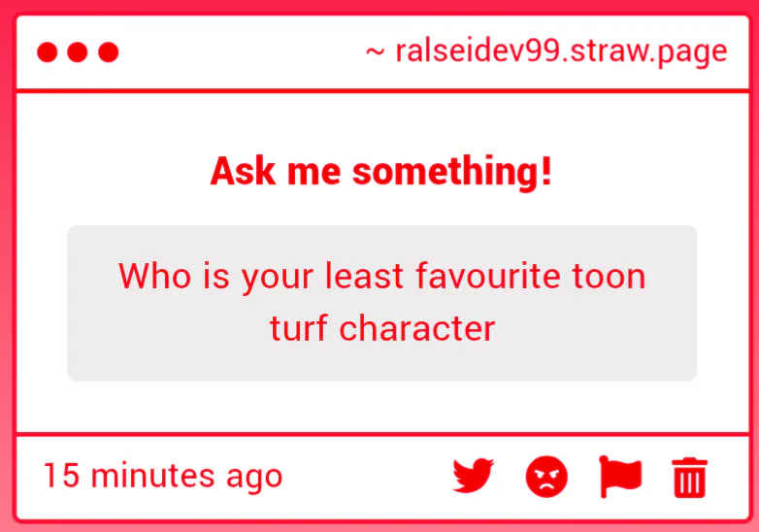
Task: Report the message with the flag icon
Action: click(x=620, y=477)
